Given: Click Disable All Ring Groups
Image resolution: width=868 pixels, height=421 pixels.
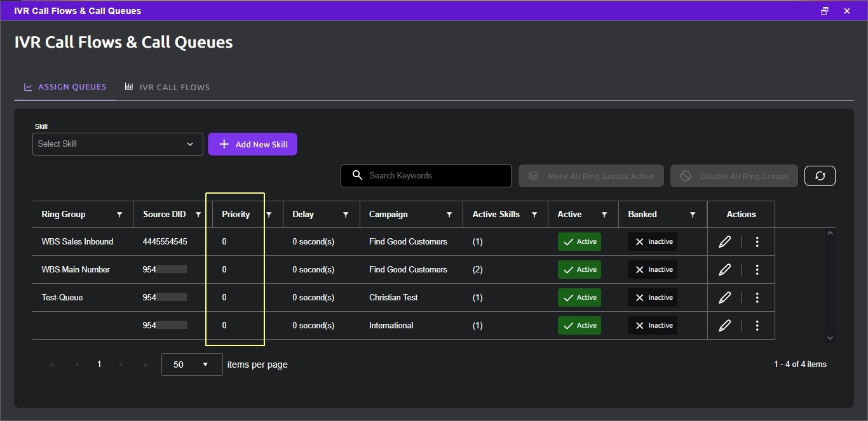Looking at the screenshot, I should (x=734, y=176).
